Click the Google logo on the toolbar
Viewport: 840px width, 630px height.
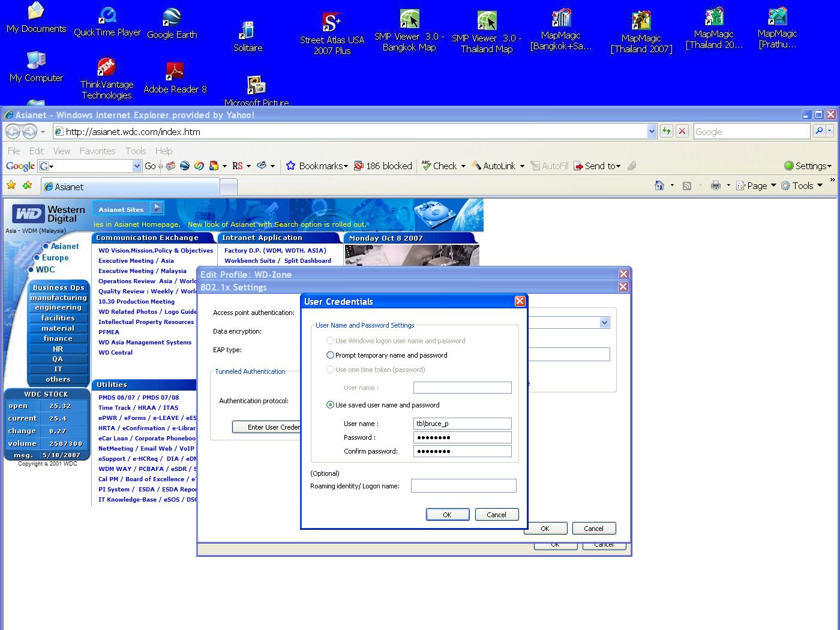tap(20, 166)
